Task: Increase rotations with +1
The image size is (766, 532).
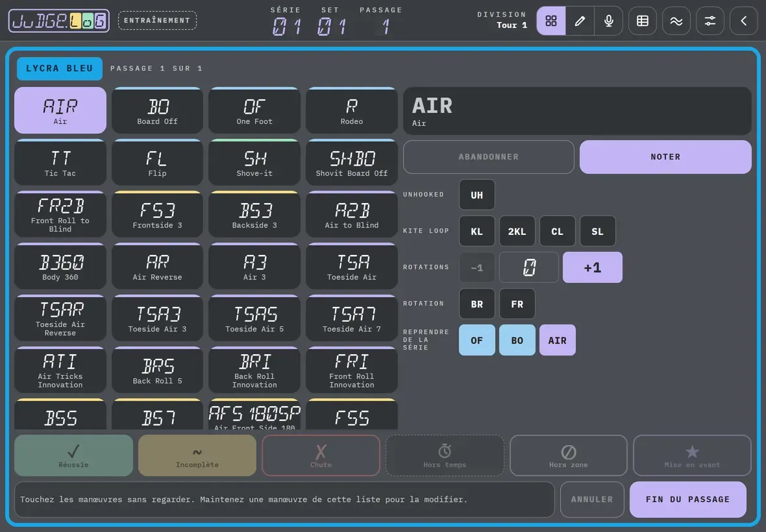Action: [x=593, y=267]
